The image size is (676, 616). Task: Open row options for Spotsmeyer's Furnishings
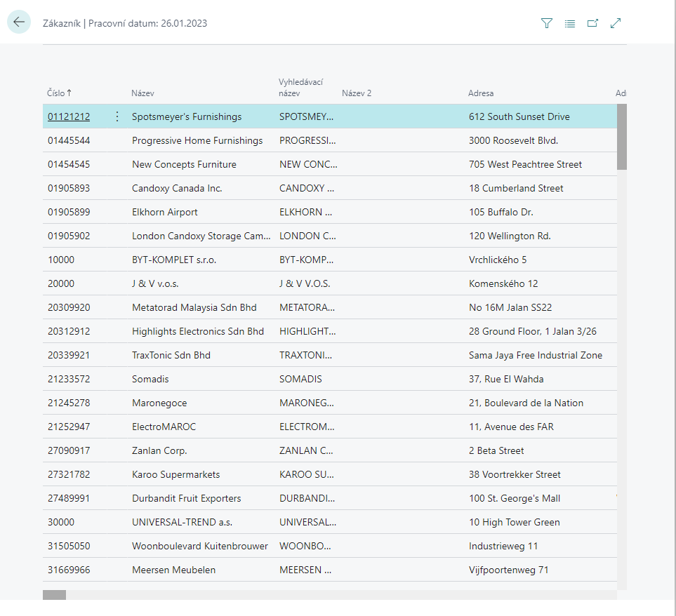(x=117, y=116)
